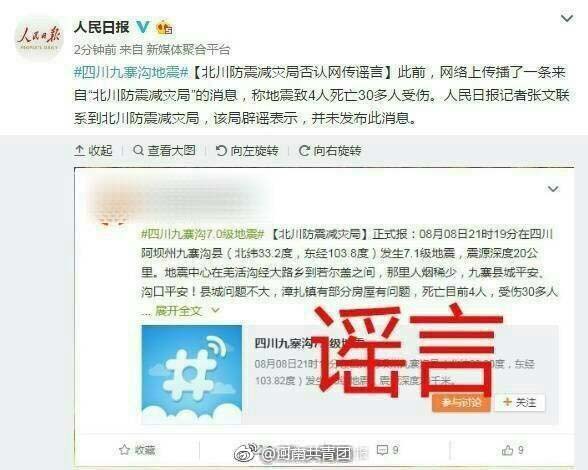
Task: Follow the topic with +关注 button
Action: pos(520,402)
